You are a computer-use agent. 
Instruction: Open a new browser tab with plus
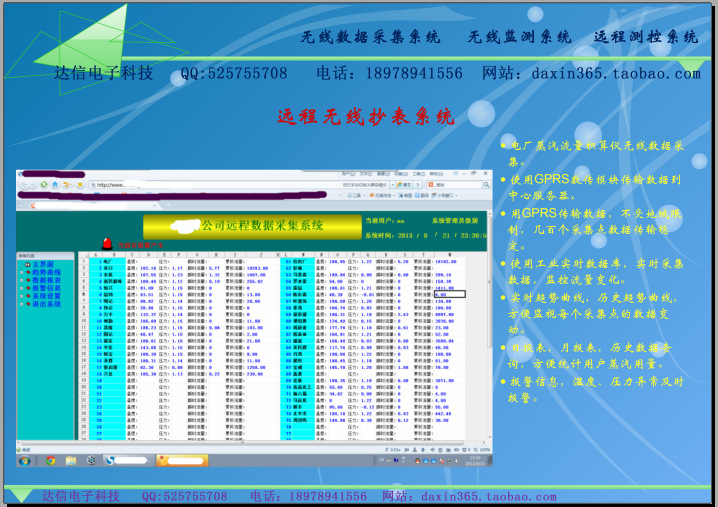(168, 205)
